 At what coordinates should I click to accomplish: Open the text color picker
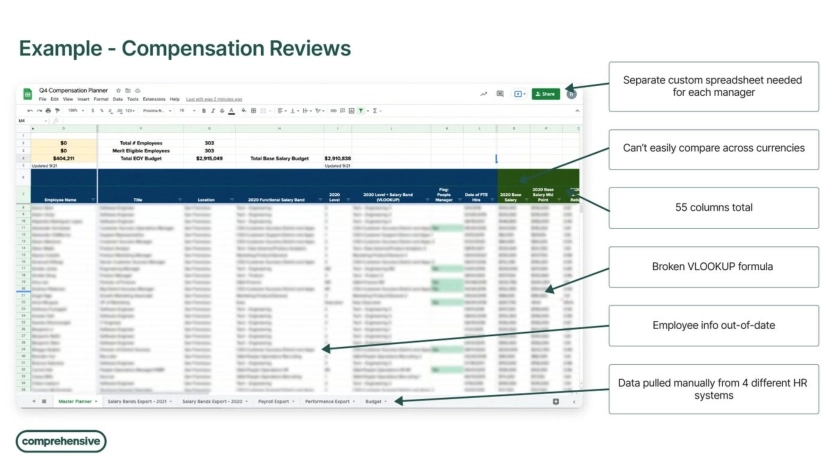point(232,111)
